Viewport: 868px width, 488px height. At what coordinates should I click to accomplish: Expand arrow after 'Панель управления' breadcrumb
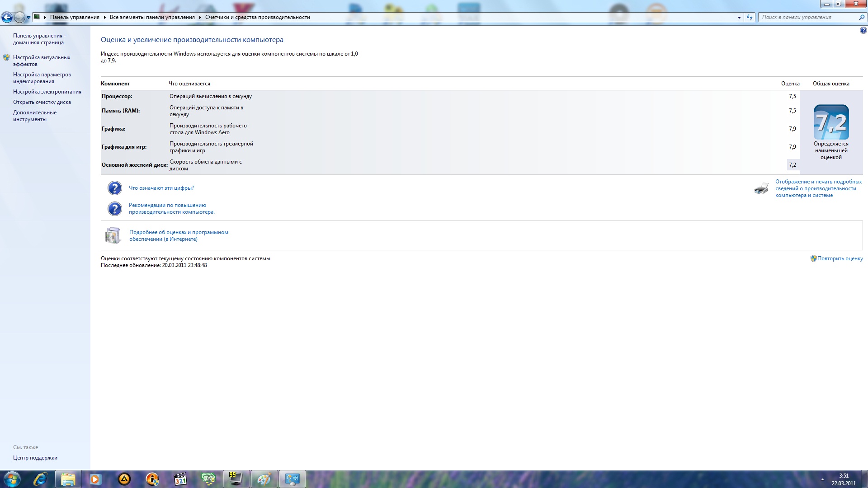click(104, 17)
